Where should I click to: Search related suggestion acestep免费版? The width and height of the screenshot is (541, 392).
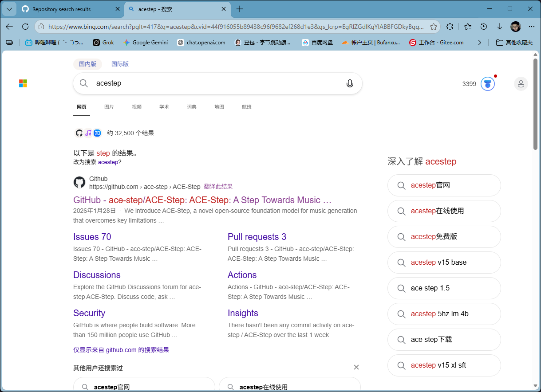444,237
